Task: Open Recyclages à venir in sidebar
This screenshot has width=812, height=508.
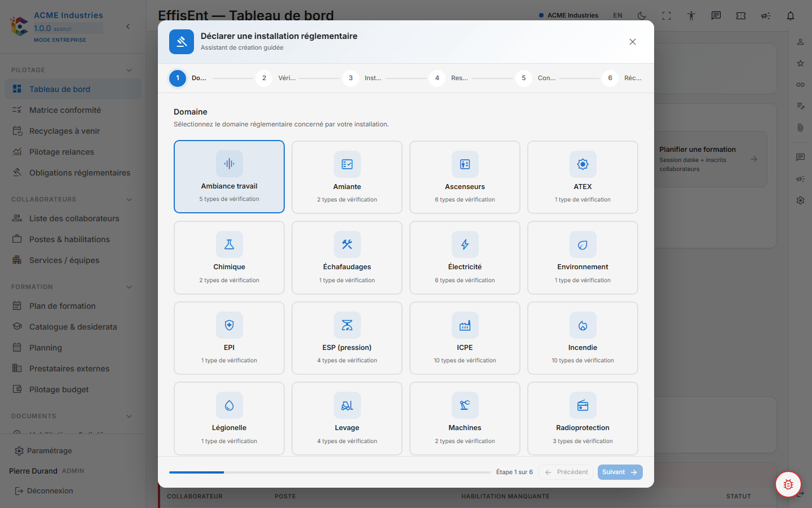Action: point(73,131)
